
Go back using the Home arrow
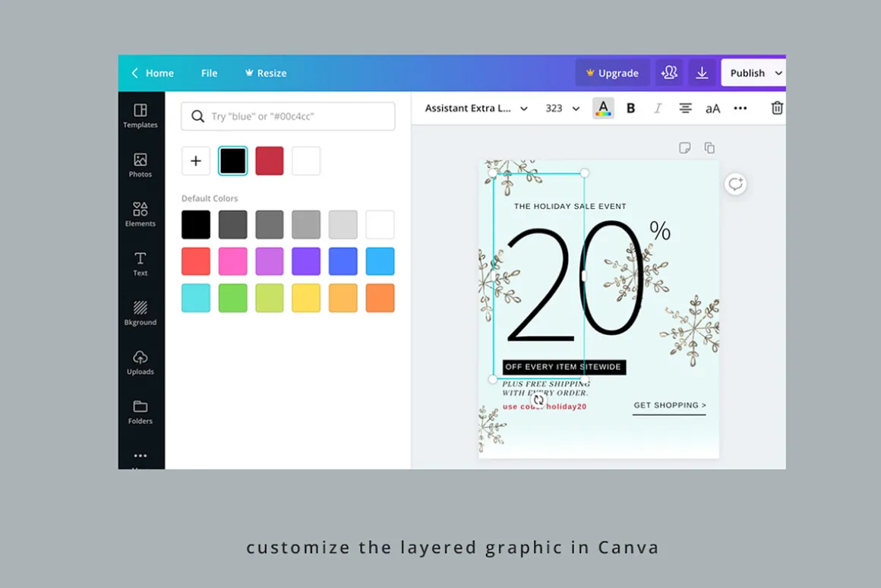click(135, 73)
